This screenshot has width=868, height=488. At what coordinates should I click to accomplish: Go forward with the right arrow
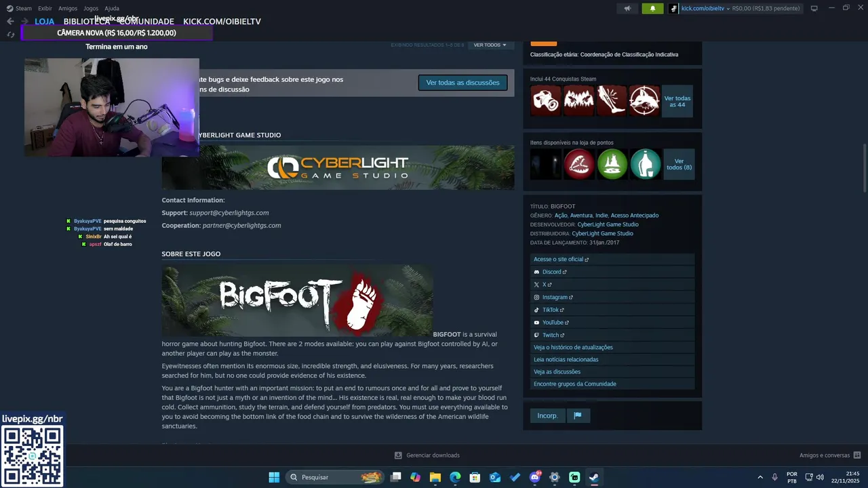(x=25, y=21)
